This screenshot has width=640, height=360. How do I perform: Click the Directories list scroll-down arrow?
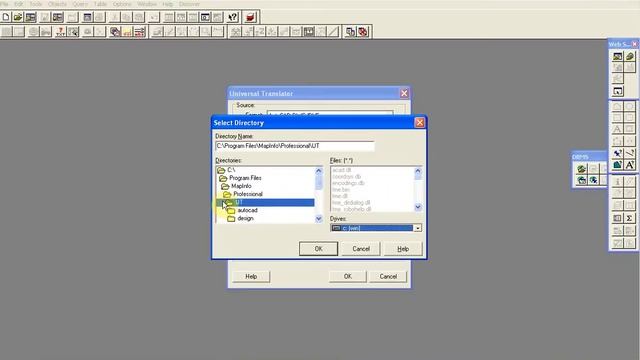319,219
